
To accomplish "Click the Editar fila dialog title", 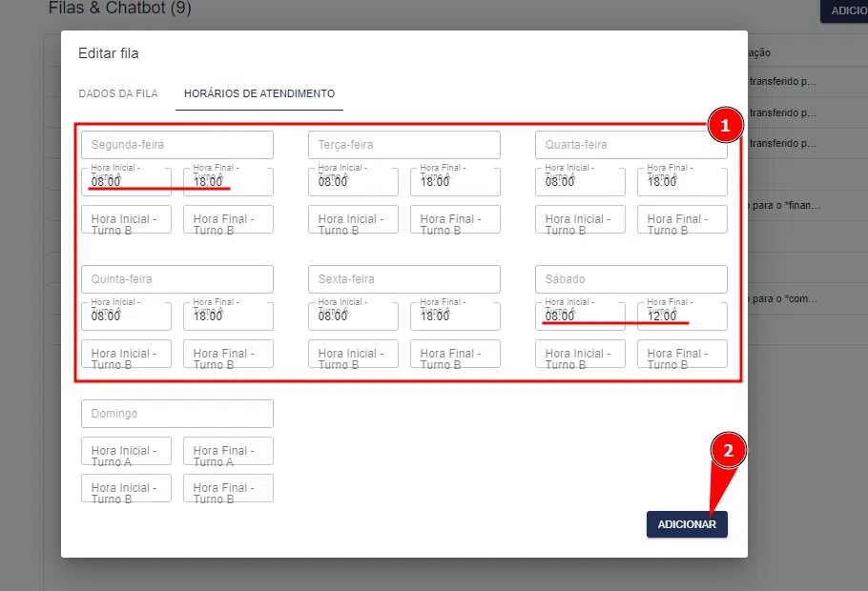I will point(109,53).
